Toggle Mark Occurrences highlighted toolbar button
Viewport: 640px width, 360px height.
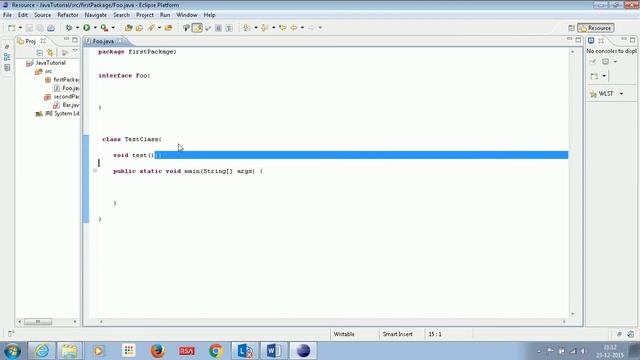(197, 28)
